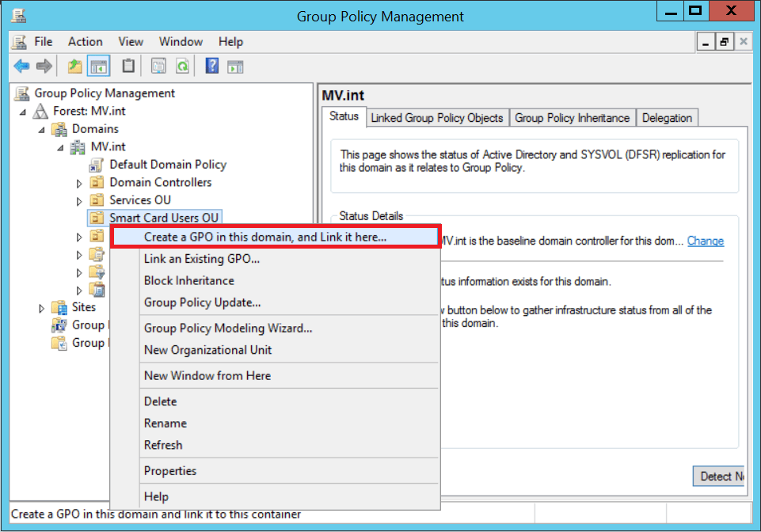Open the Action menu
This screenshot has height=532, width=761.
85,41
